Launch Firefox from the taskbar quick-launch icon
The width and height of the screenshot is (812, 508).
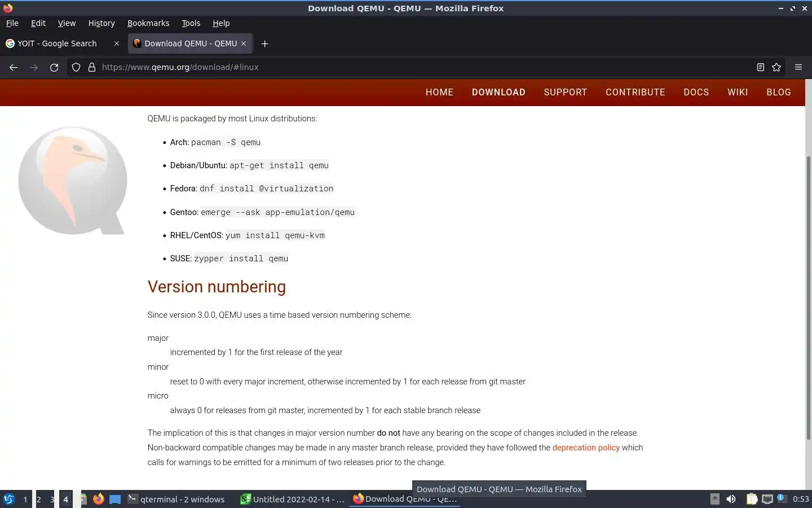click(x=99, y=499)
